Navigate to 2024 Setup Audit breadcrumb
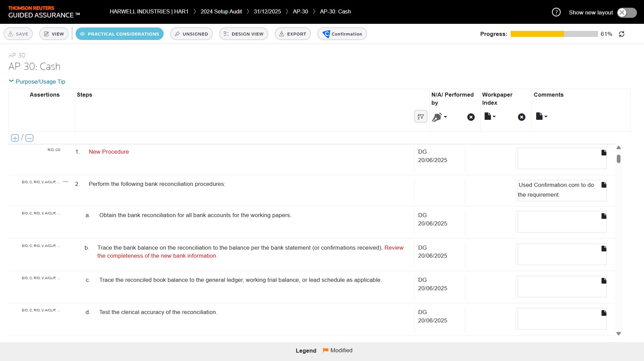The width and height of the screenshot is (644, 361). [221, 11]
